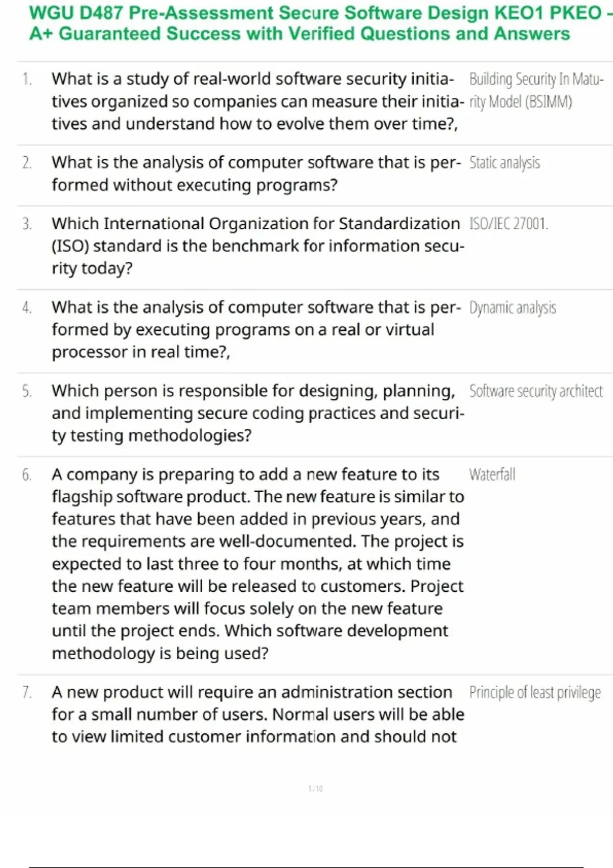Click question 5 about secure coding practices responsibility
613x868 pixels.
coord(255,413)
